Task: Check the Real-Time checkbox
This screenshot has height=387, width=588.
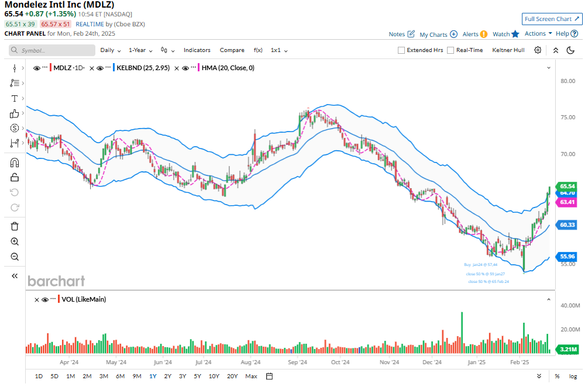Action: pyautogui.click(x=451, y=50)
